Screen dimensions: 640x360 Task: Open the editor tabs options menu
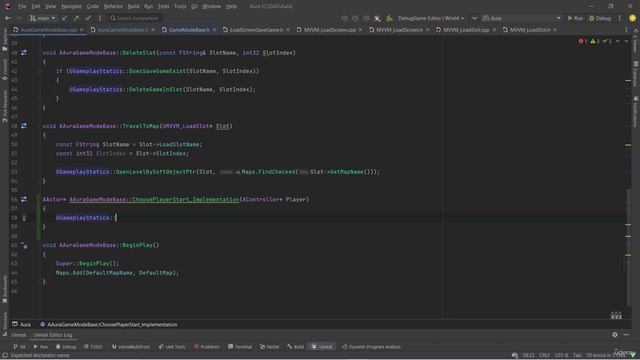(x=627, y=30)
